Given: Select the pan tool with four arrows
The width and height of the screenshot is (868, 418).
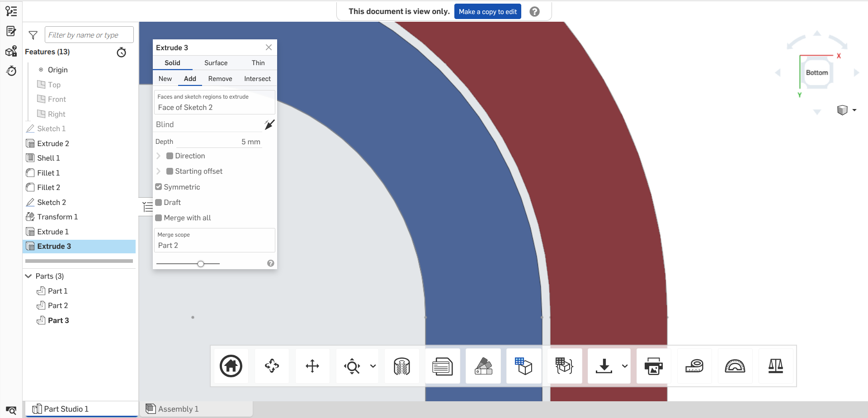Looking at the screenshot, I should pos(312,366).
